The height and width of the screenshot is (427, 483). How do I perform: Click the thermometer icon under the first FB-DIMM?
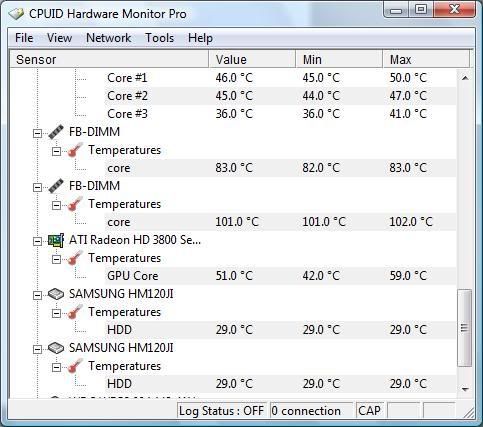tap(75, 150)
